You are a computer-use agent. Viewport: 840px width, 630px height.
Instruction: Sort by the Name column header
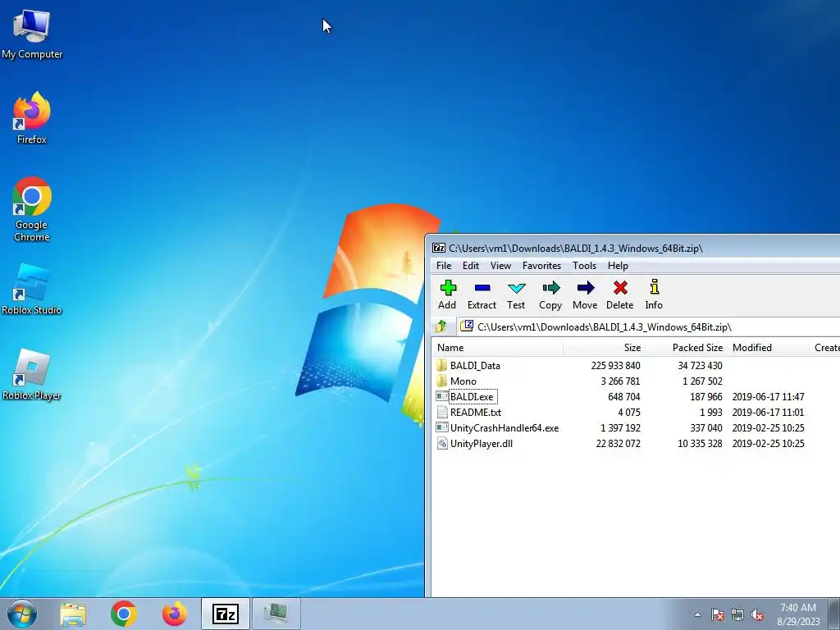[x=498, y=348]
